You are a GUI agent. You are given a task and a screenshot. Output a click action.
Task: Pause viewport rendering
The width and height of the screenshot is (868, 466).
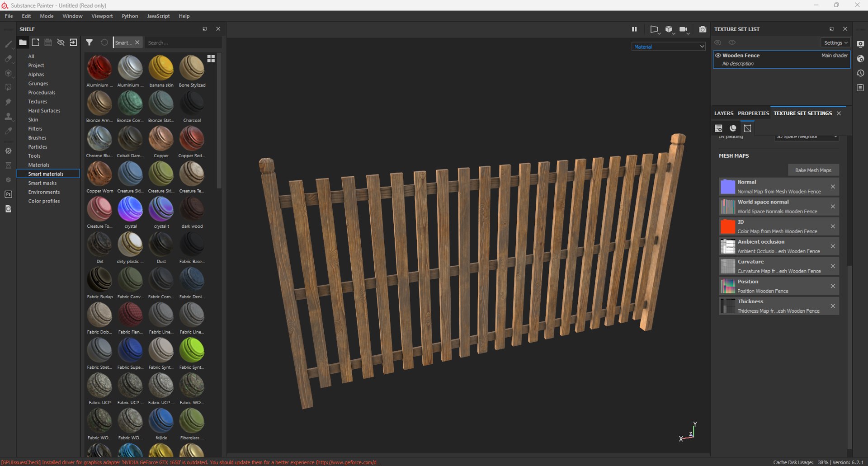[634, 29]
